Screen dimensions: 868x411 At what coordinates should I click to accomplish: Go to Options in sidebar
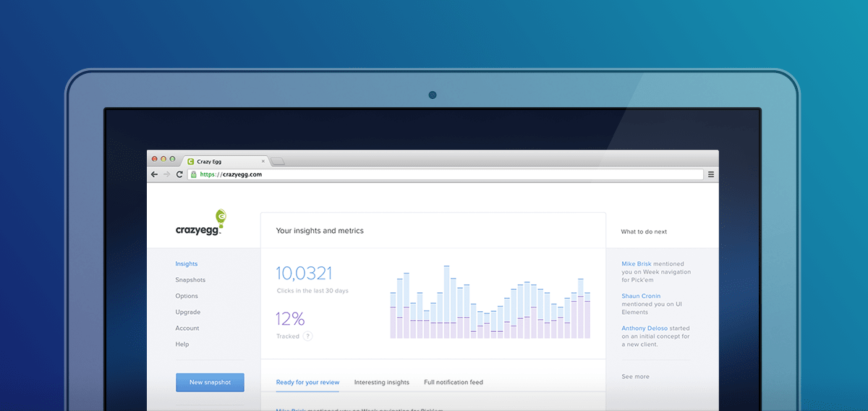tap(187, 296)
